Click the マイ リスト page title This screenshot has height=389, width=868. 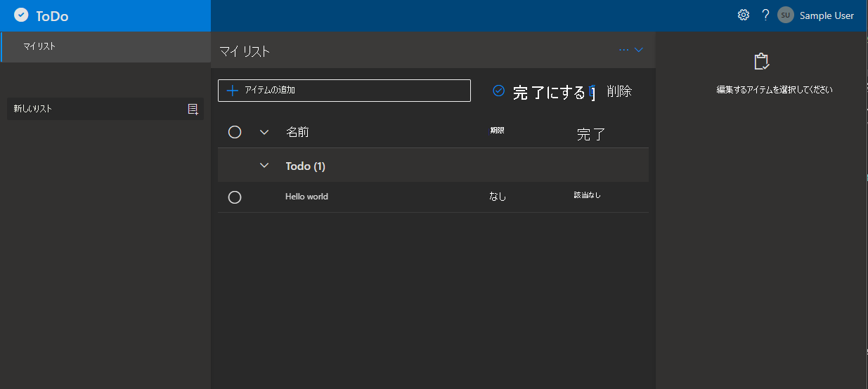245,51
